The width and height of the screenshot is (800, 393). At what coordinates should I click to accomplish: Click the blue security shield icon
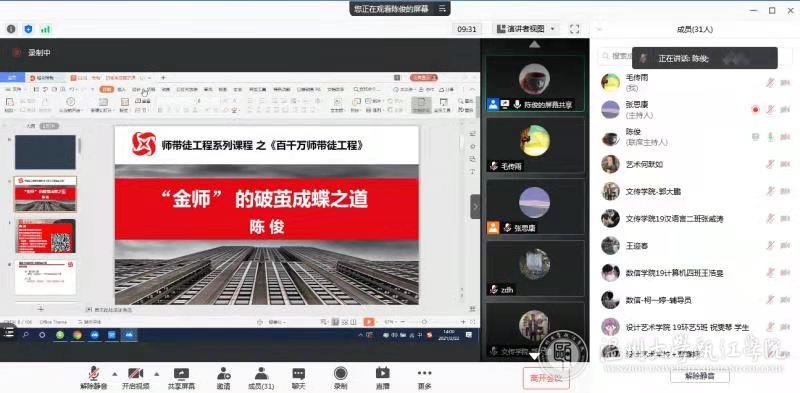pos(28,29)
